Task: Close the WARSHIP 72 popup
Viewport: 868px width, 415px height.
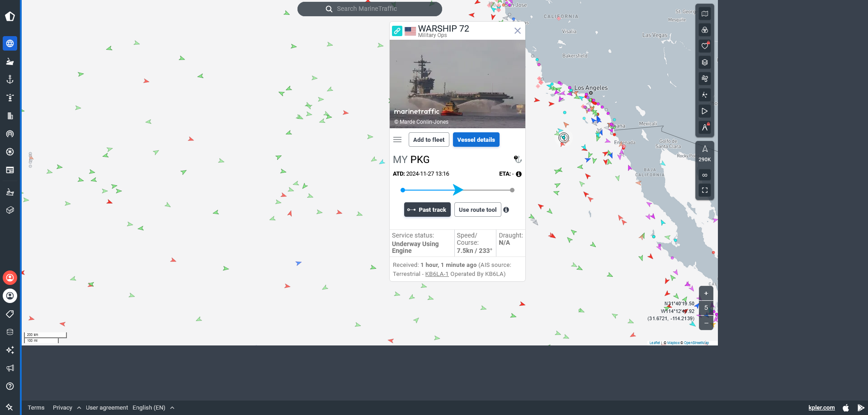Action: (x=518, y=31)
